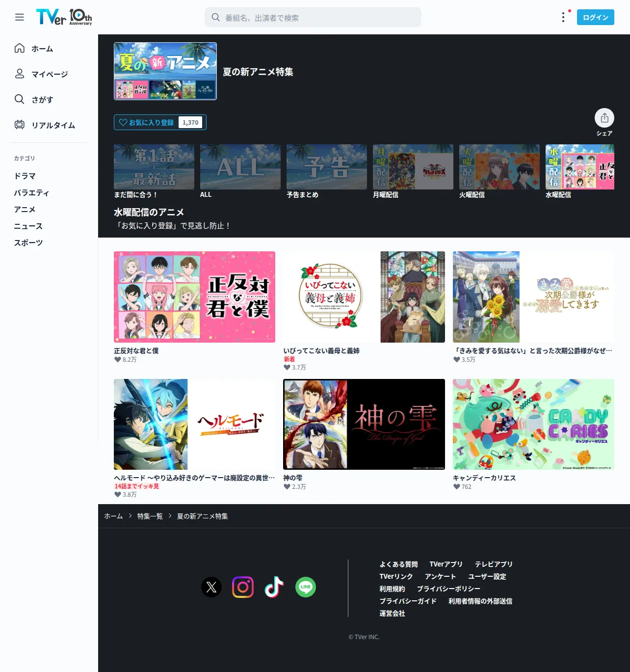Viewport: 630px width, 672px height.
Task: Click the search magnifier icon in search bar
Action: coord(215,17)
